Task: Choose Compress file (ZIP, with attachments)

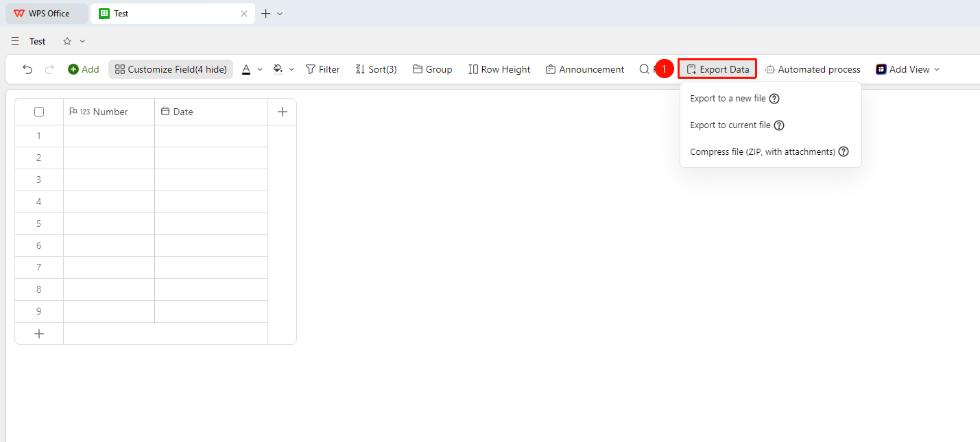Action: coord(763,152)
